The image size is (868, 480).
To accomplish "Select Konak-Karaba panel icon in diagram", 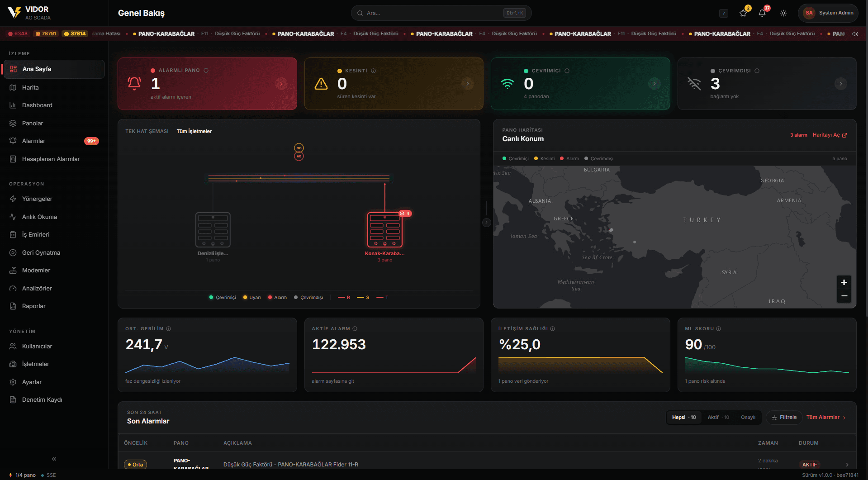I will point(385,230).
